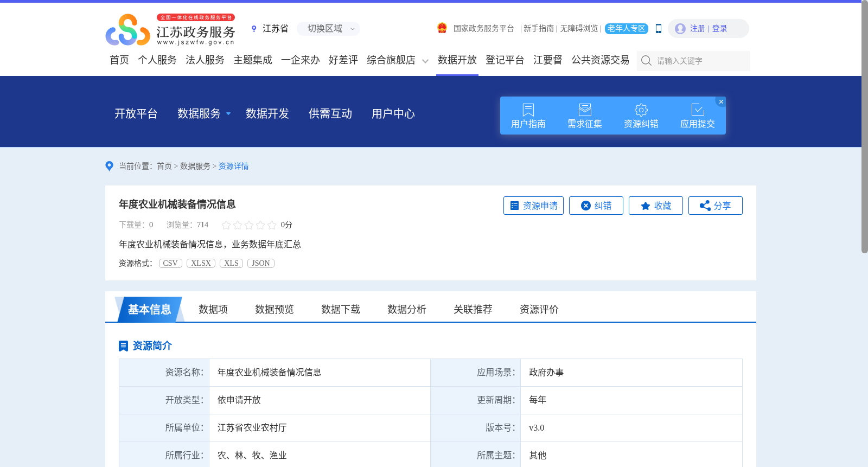Click the breadcrumb location pin icon
This screenshot has width=868, height=467.
click(x=109, y=166)
